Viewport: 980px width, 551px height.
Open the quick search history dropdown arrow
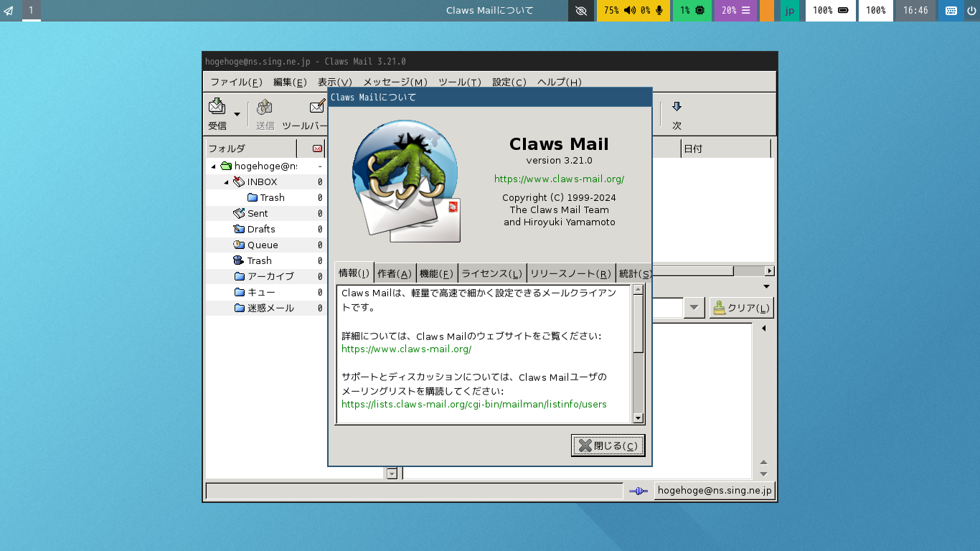click(x=694, y=308)
